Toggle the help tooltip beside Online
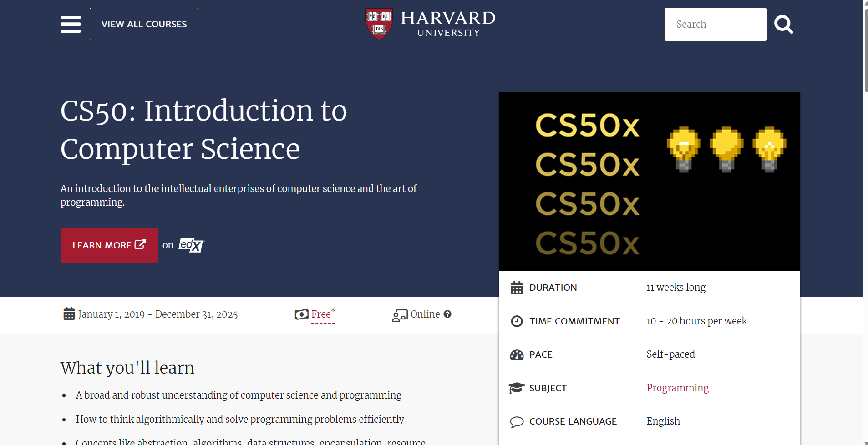Screen dimensions: 868x445 tap(448, 314)
